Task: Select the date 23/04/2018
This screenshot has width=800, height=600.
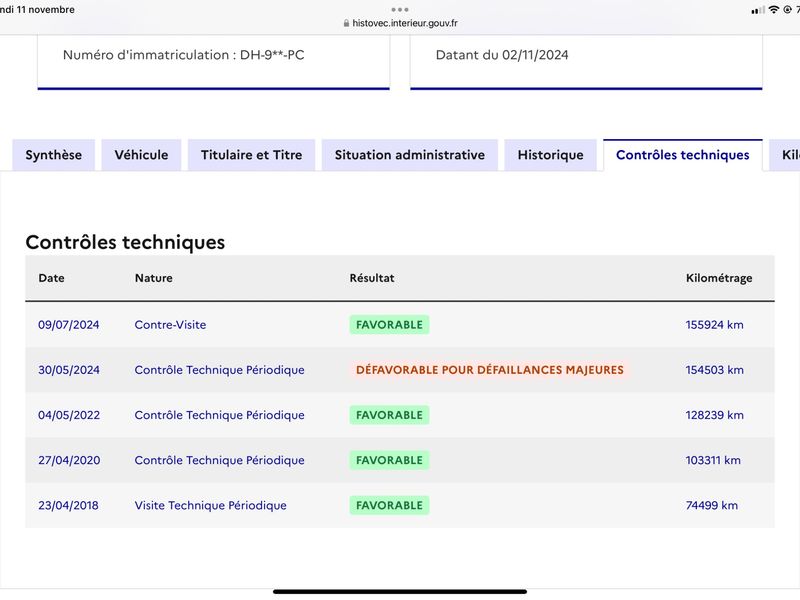Action: coord(68,506)
